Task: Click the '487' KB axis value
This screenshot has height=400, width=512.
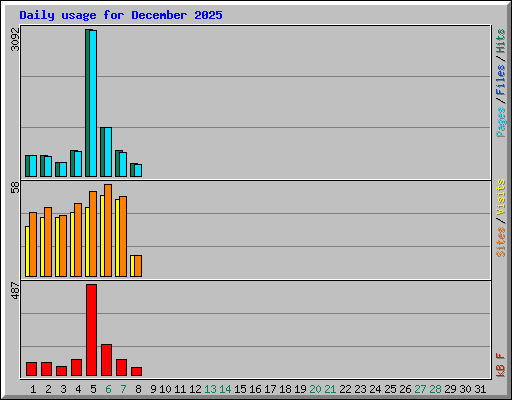Action: coord(15,290)
